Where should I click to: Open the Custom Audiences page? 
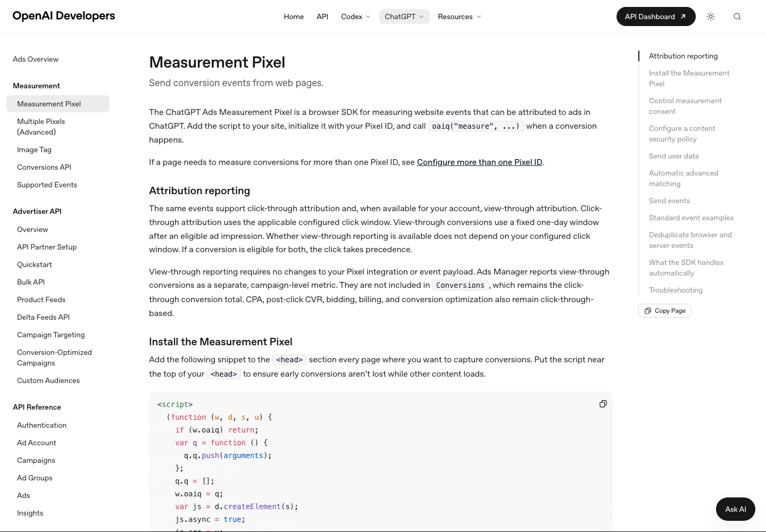coord(58,380)
